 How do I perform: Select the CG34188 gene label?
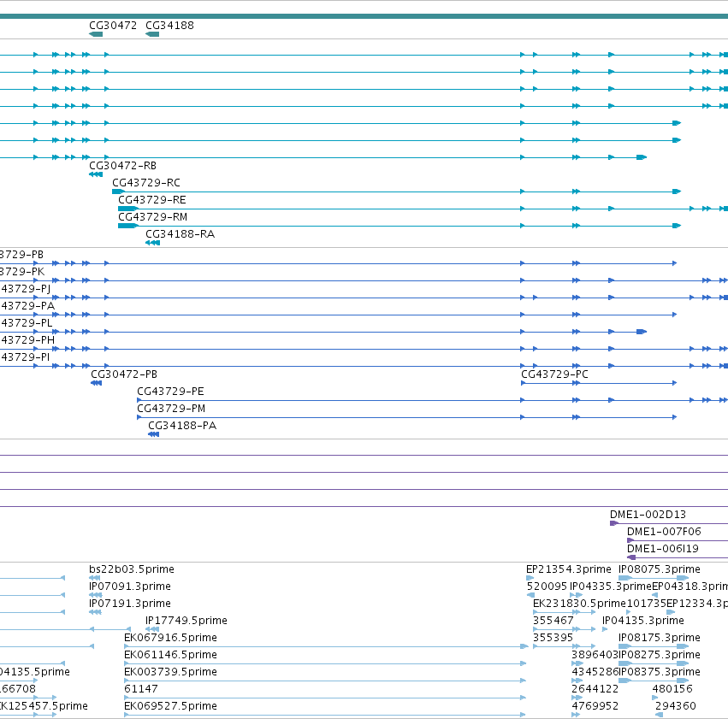[x=169, y=26]
